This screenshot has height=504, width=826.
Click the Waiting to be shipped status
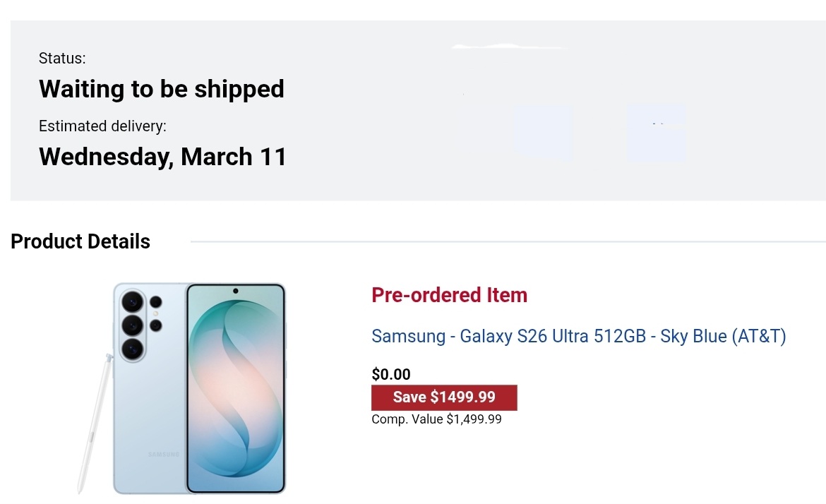[x=162, y=89]
